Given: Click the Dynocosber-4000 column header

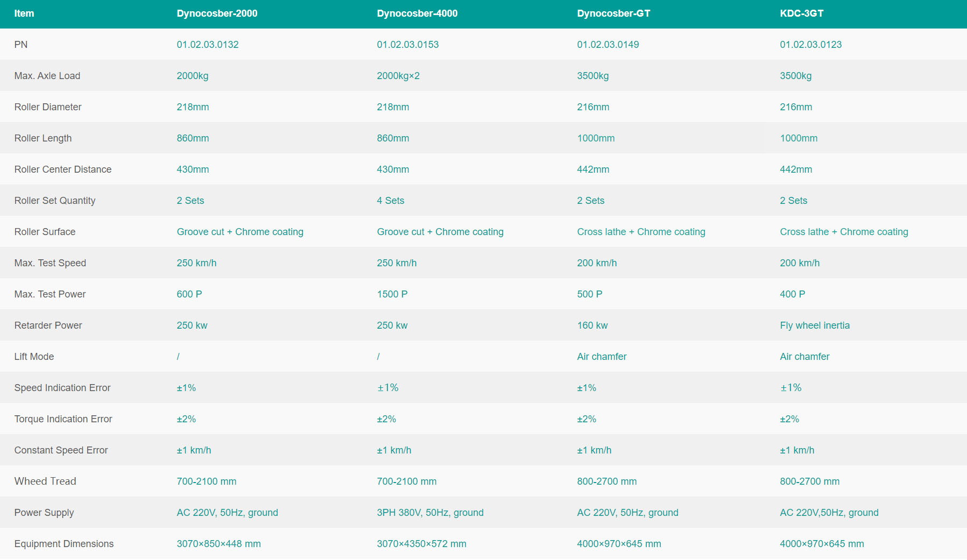Looking at the screenshot, I should point(417,13).
